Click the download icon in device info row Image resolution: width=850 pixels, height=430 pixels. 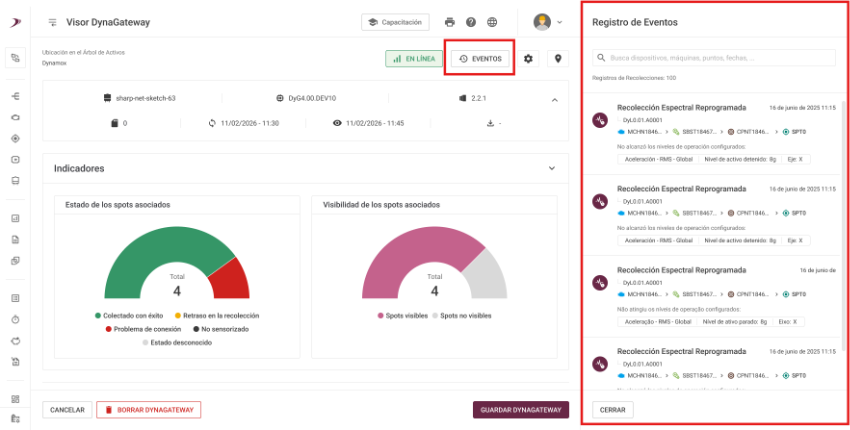pyautogui.click(x=490, y=123)
